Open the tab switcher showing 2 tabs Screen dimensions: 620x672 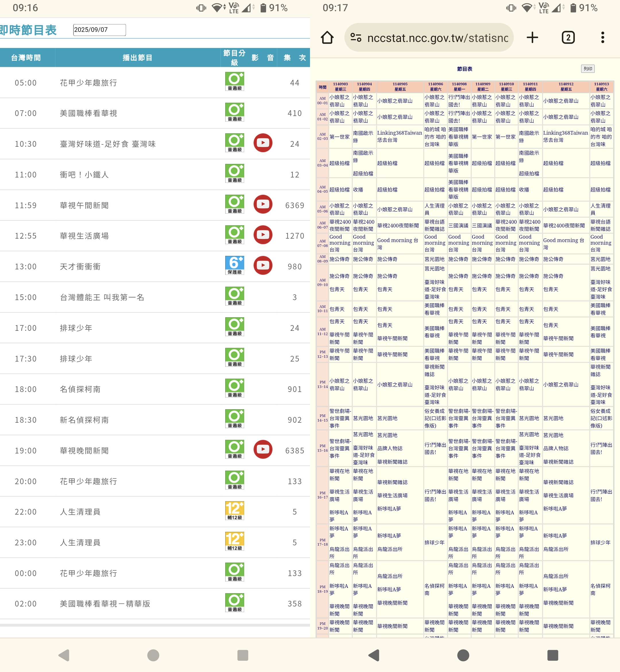pyautogui.click(x=568, y=38)
